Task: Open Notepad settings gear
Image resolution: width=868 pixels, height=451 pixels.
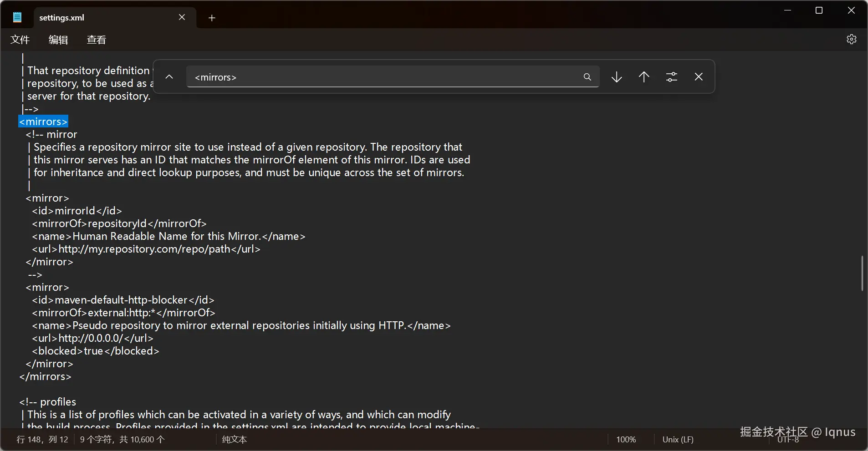Action: [852, 39]
